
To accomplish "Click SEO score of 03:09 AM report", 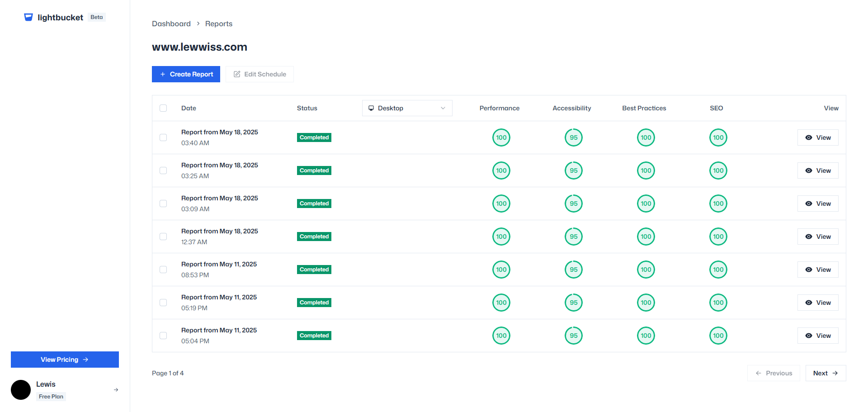I will pyautogui.click(x=718, y=204).
